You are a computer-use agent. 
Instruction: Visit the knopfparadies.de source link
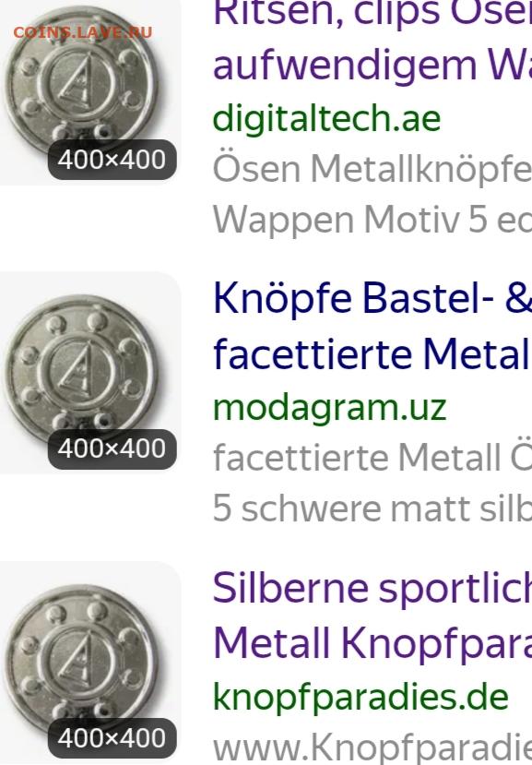coord(361,698)
